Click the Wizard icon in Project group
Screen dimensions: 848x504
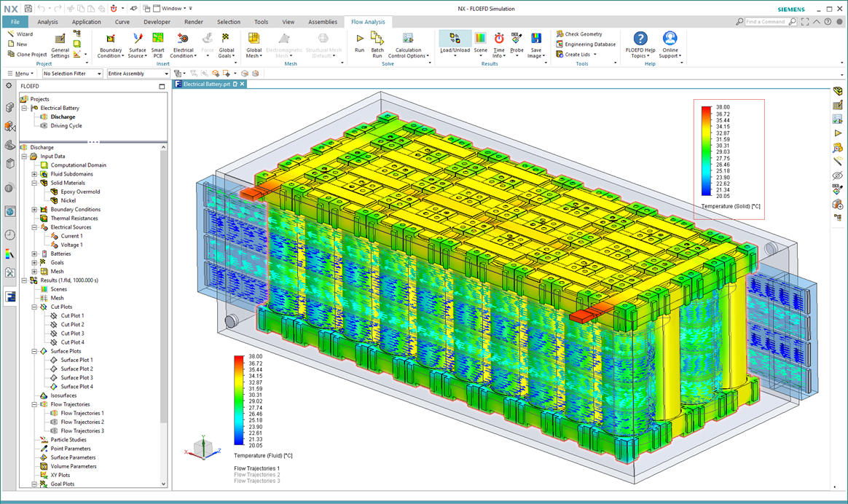point(23,34)
